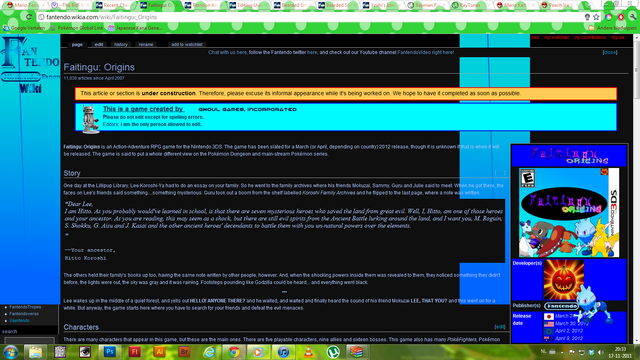Open iTunes from the taskbar

283,352
